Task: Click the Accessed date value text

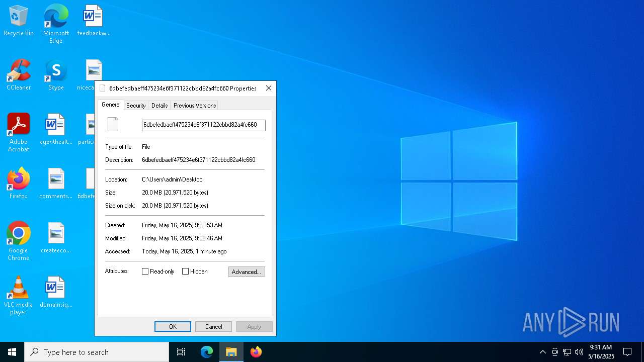Action: coord(184,251)
